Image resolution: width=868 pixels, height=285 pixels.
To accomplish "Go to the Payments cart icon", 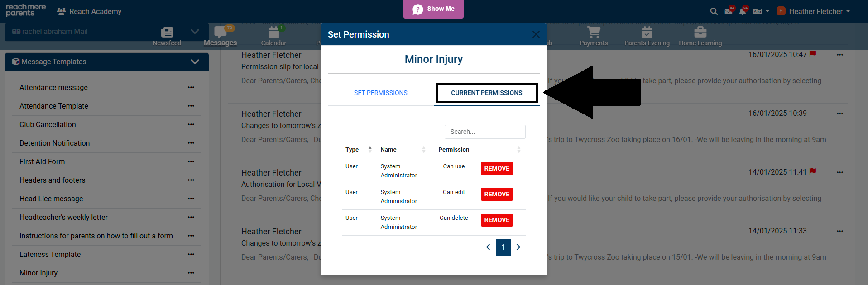I will pos(593,33).
